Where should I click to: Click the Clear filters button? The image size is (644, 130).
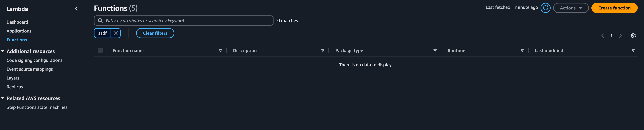pos(155,33)
